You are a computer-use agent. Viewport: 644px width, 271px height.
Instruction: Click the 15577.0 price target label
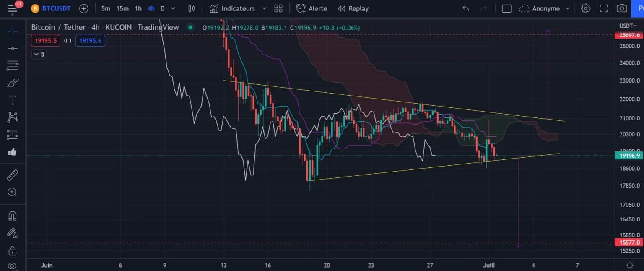[628, 242]
